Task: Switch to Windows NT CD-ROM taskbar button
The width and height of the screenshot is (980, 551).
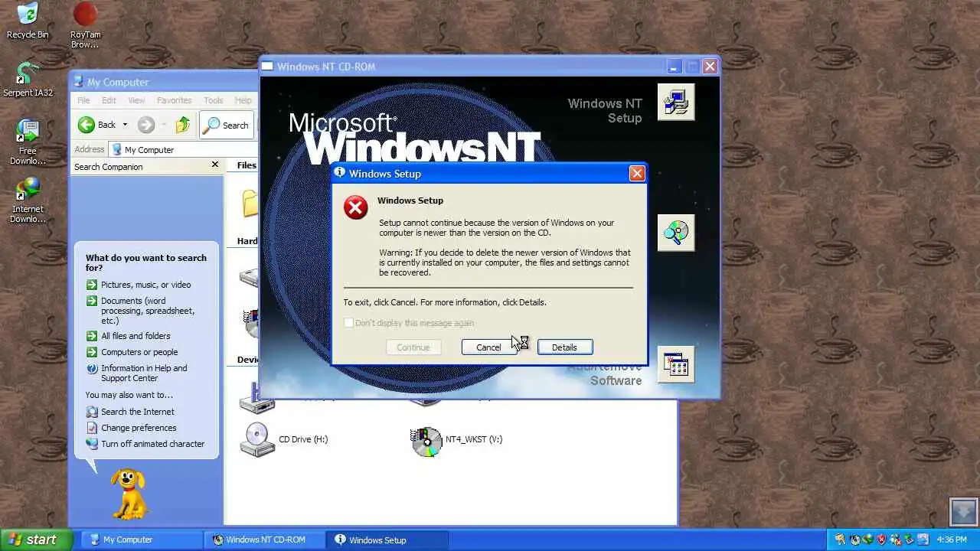Action: [x=265, y=540]
